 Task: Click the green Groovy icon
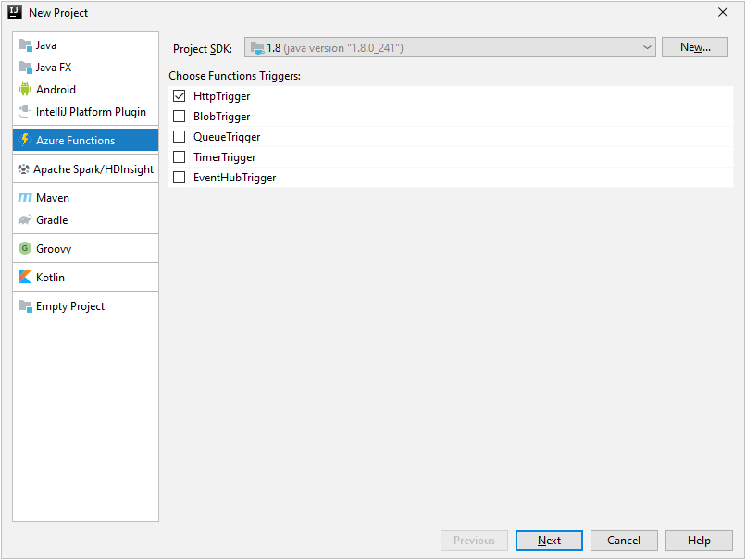tap(25, 248)
